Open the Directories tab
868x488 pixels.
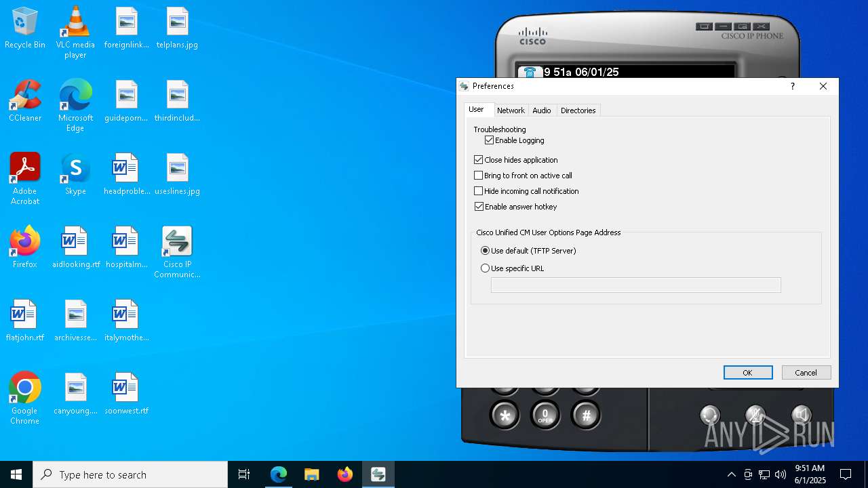pos(578,110)
